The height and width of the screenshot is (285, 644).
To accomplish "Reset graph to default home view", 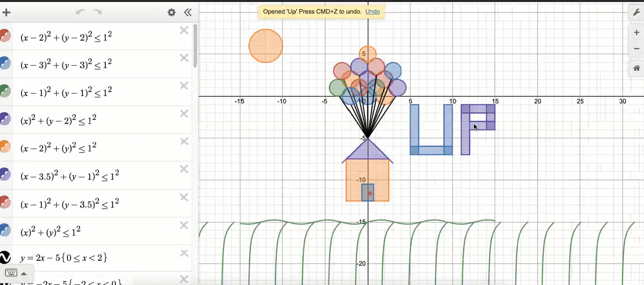I will click(636, 68).
